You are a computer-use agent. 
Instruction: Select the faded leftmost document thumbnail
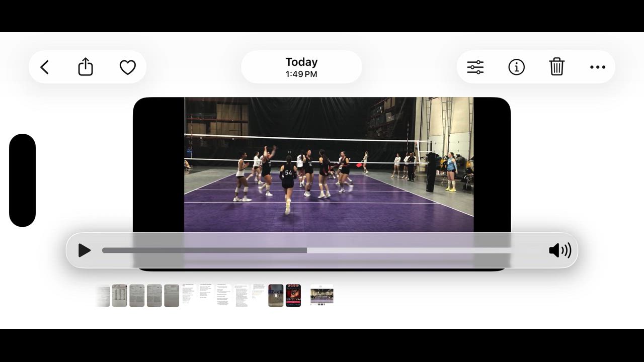(103, 295)
